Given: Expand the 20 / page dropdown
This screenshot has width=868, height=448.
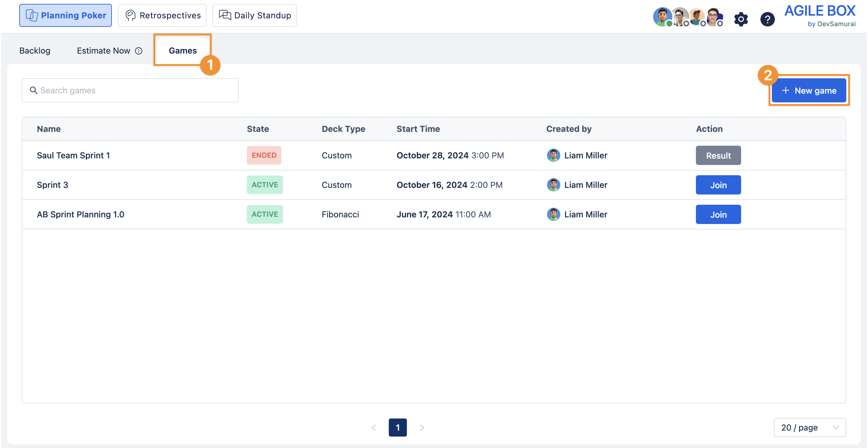Looking at the screenshot, I should [x=809, y=427].
